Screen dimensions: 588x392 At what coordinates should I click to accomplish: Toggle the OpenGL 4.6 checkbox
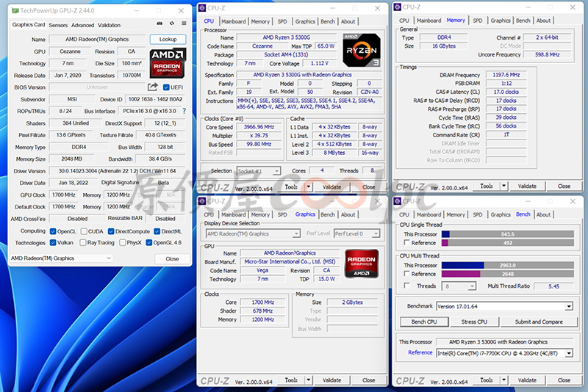tap(149, 242)
